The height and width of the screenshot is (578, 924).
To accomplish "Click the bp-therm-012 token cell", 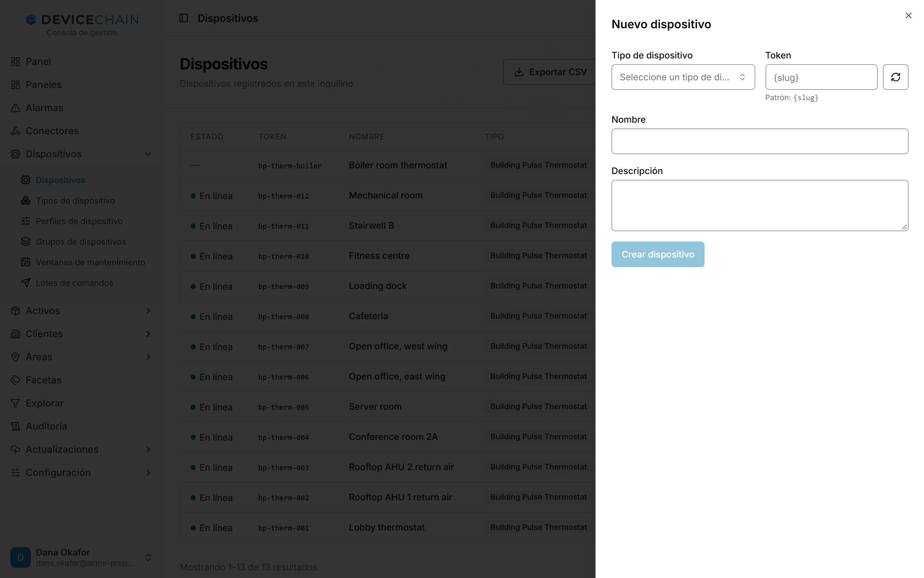I will coord(283,196).
